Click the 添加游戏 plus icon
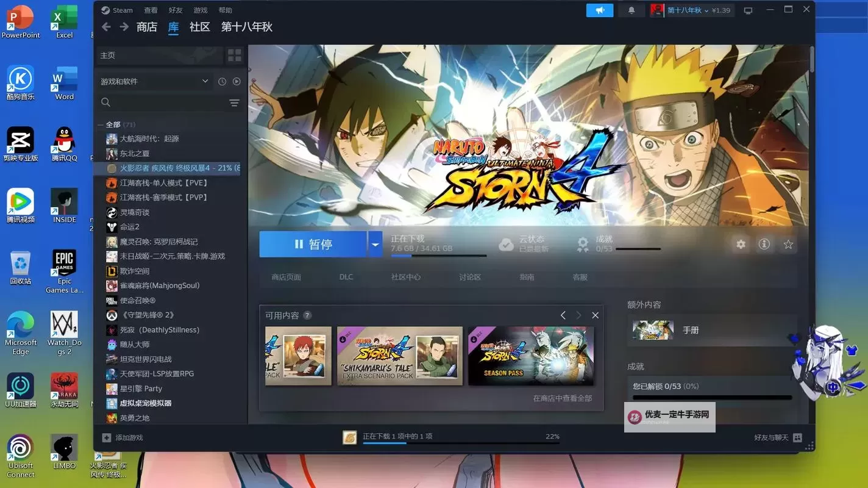 (x=107, y=437)
